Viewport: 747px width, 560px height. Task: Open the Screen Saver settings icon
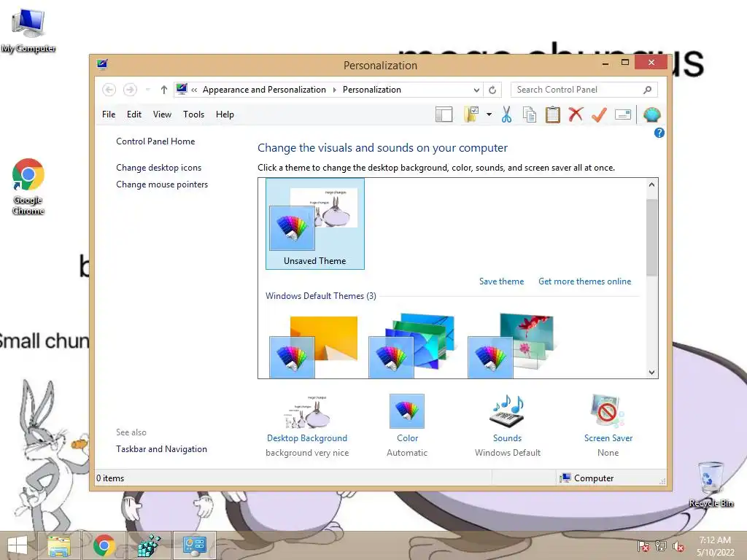pyautogui.click(x=608, y=411)
